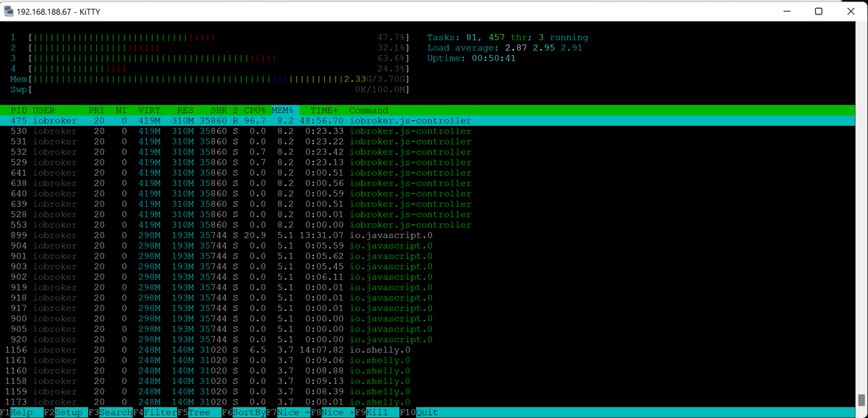Sort by TIME+ column header
Image resolution: width=868 pixels, height=418 pixels.
[x=325, y=111]
